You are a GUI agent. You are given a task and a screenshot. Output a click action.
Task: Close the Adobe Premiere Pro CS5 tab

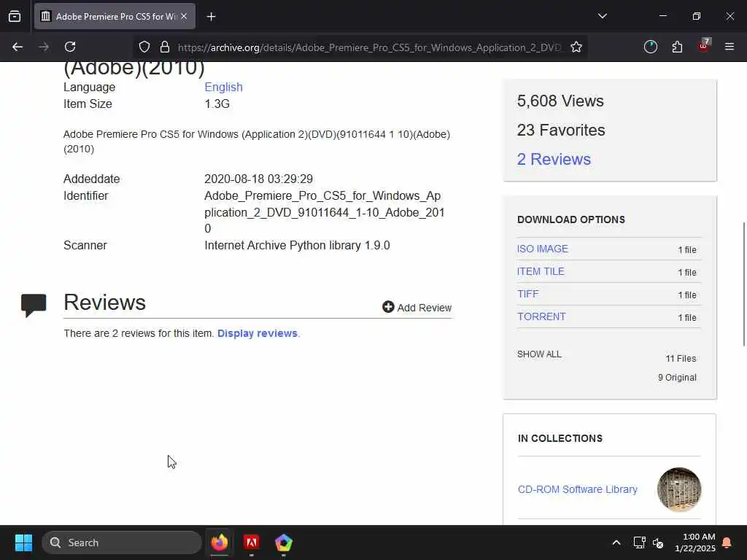(184, 16)
